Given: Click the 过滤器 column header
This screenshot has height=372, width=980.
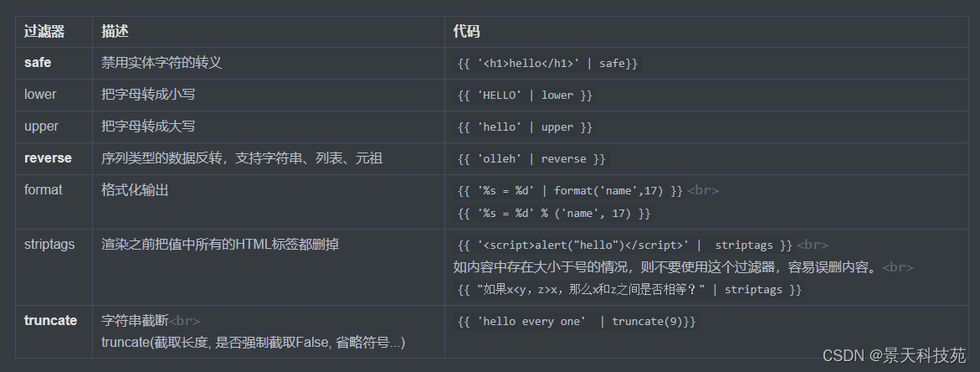Looking at the screenshot, I should point(45,32).
